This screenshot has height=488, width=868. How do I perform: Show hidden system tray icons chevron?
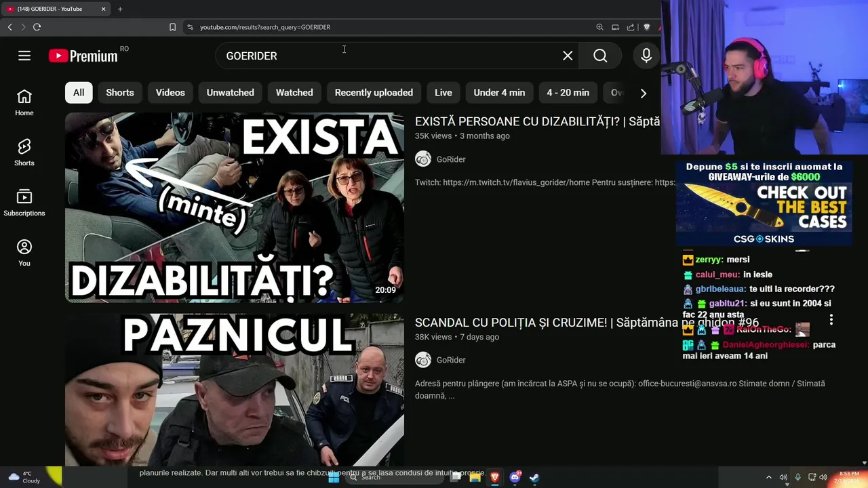(768, 477)
